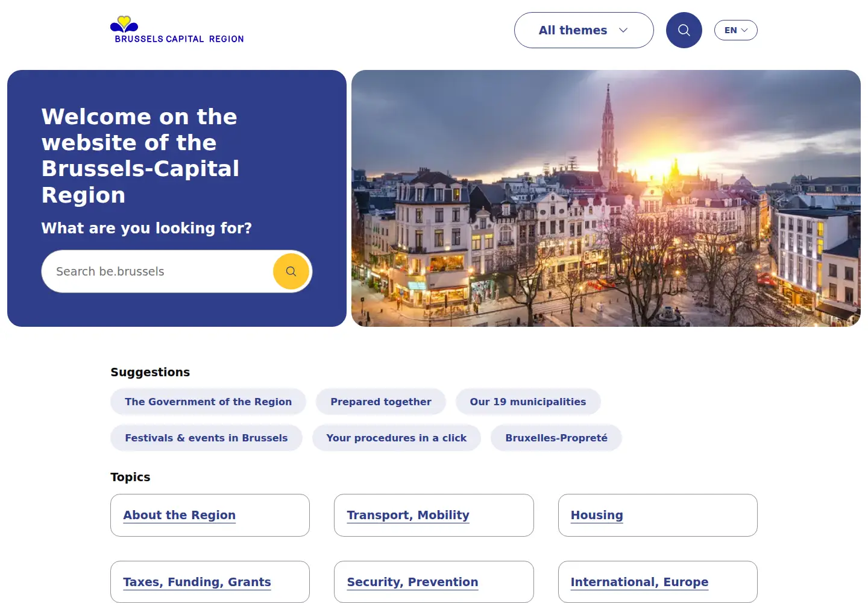Open Security, Prevention topic
Screen dimensions: 868x603
(434, 582)
